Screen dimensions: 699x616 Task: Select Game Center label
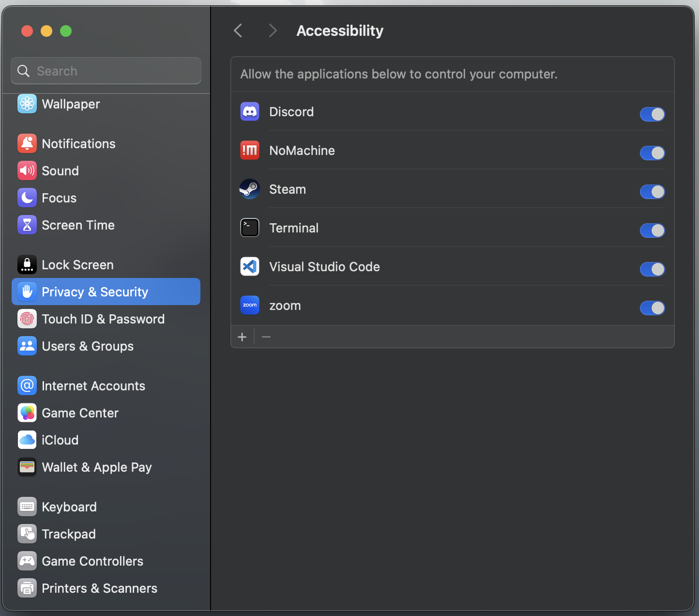pos(80,413)
